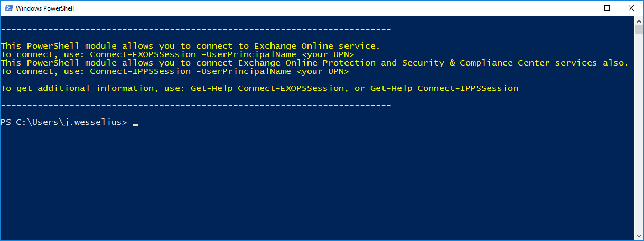The width and height of the screenshot is (644, 241).
Task: Click the "PS C:\Users\j.wesselius>" prompt text
Action: (x=64, y=122)
